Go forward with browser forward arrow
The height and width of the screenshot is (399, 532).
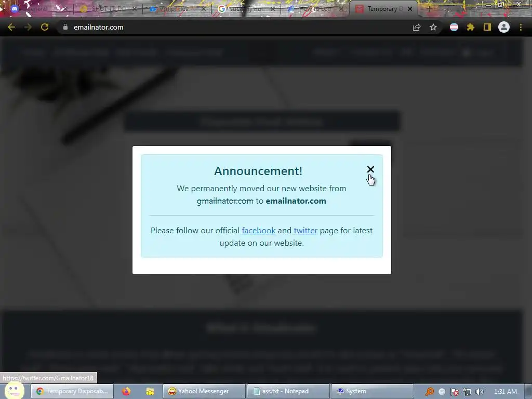pyautogui.click(x=28, y=27)
